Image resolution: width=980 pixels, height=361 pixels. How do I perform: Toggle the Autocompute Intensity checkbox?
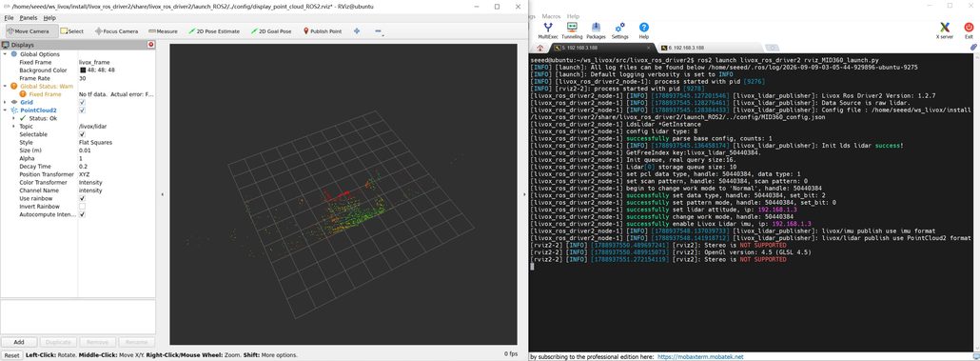tap(82, 214)
